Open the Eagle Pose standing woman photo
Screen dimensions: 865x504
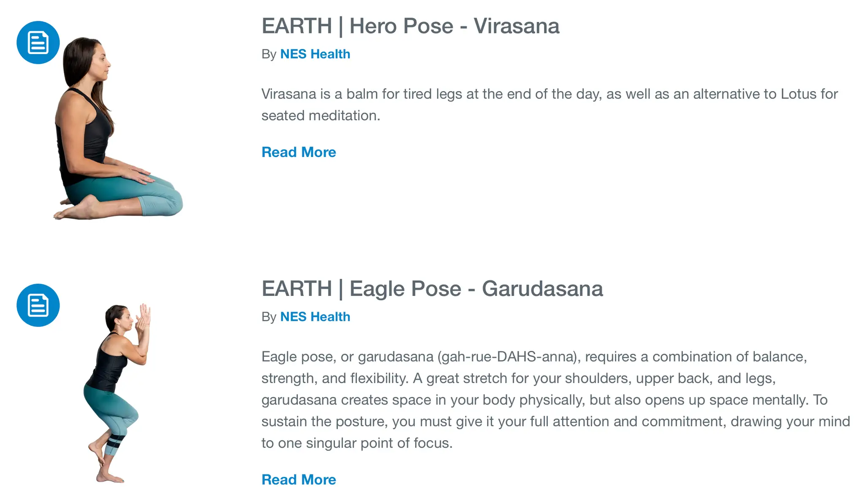(116, 393)
